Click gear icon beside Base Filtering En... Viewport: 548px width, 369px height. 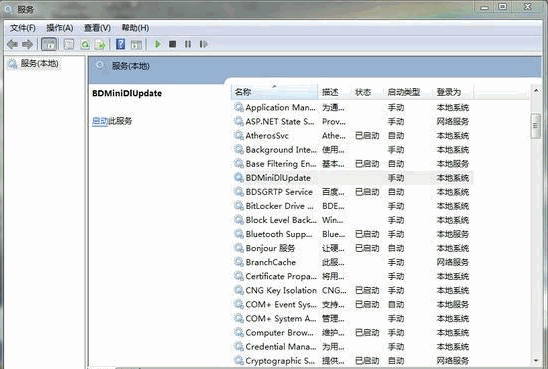pos(239,163)
